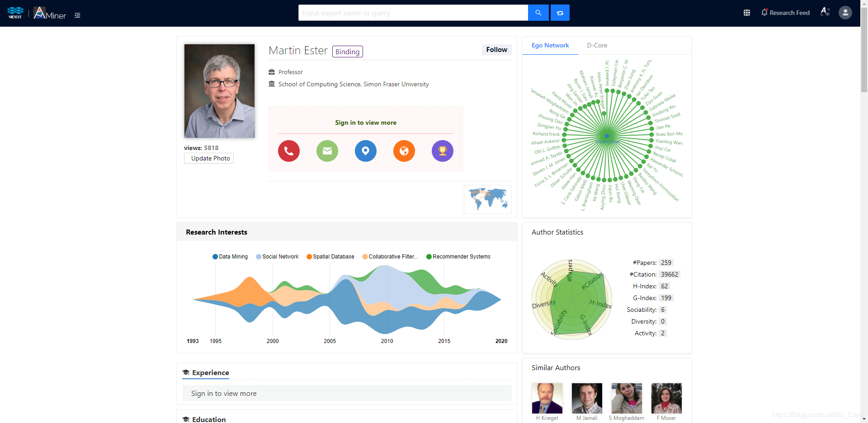Toggle the Data Mining legend item
Viewport: 868px width, 423px height.
[x=230, y=257]
